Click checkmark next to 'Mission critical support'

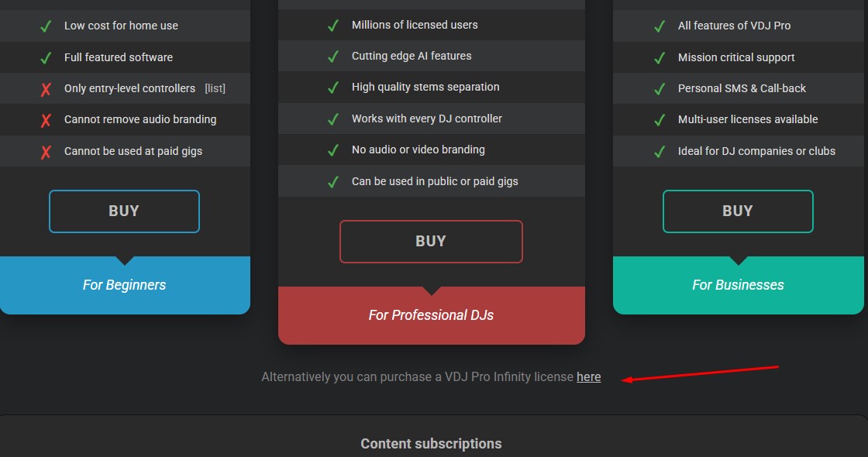(660, 58)
